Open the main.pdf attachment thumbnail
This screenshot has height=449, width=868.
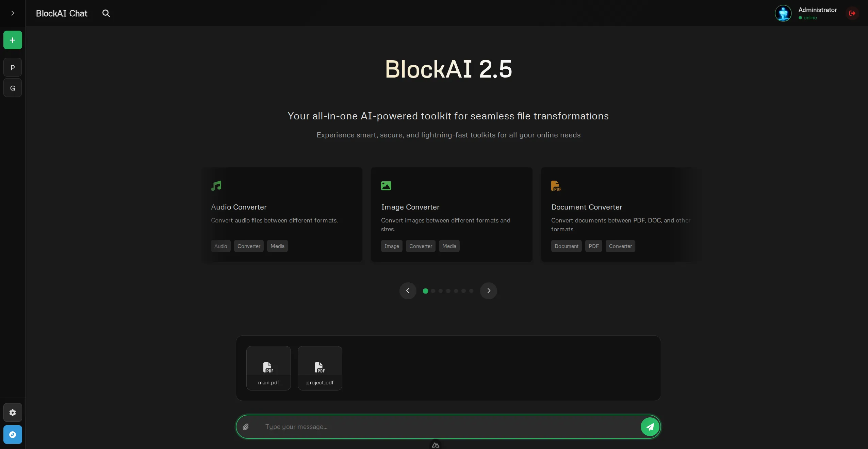pyautogui.click(x=268, y=368)
